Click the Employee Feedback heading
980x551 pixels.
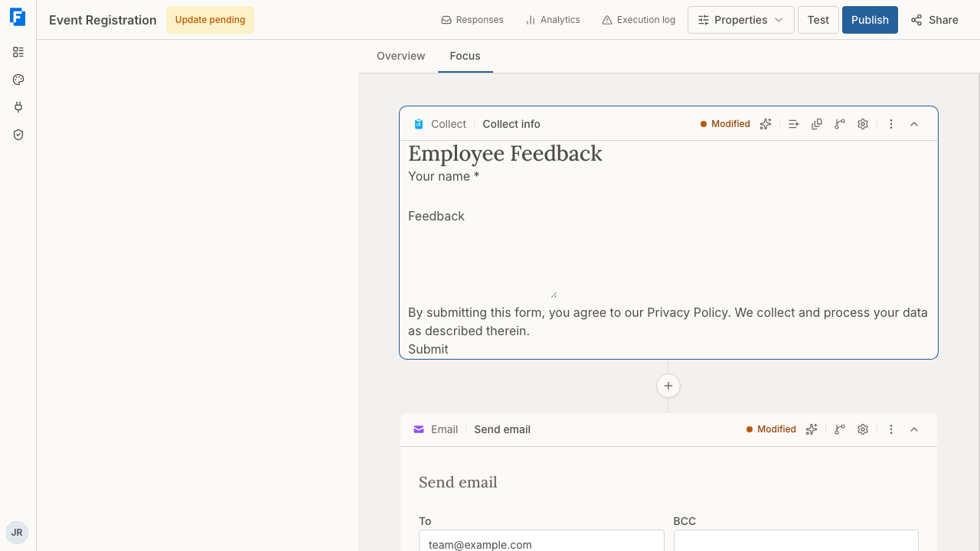point(505,153)
